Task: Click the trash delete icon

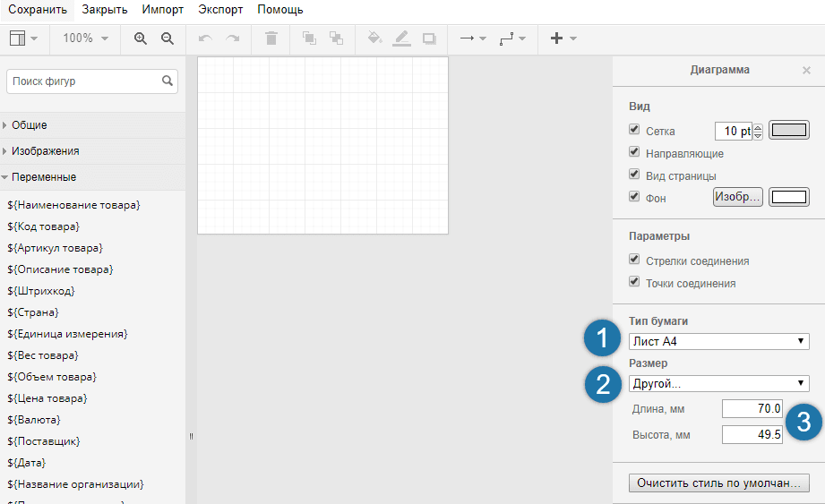Action: 271,38
